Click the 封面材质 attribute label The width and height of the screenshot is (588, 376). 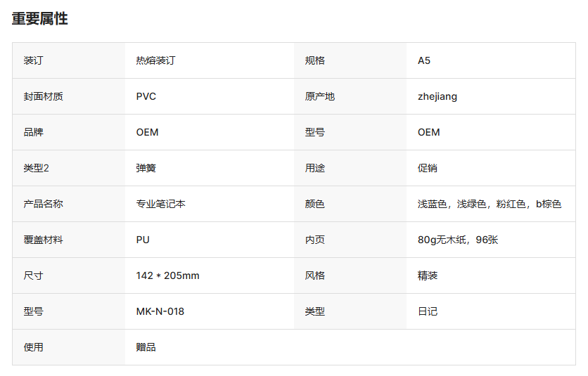(43, 96)
